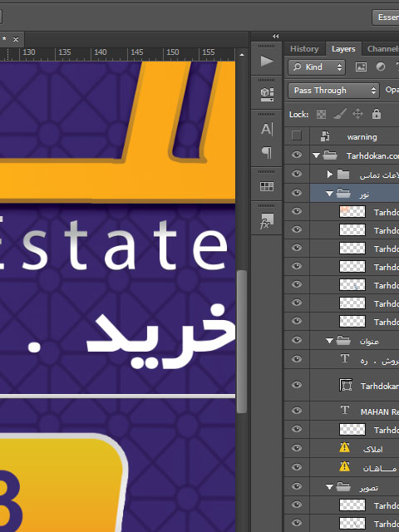399x532 pixels.
Task: Open the Character panel icon
Action: [267, 130]
